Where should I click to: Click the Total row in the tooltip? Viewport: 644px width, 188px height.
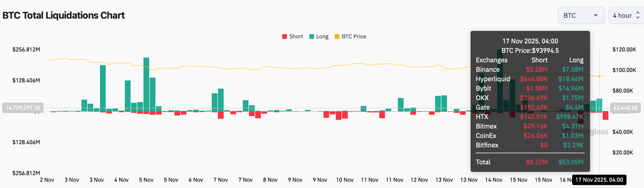click(483, 162)
